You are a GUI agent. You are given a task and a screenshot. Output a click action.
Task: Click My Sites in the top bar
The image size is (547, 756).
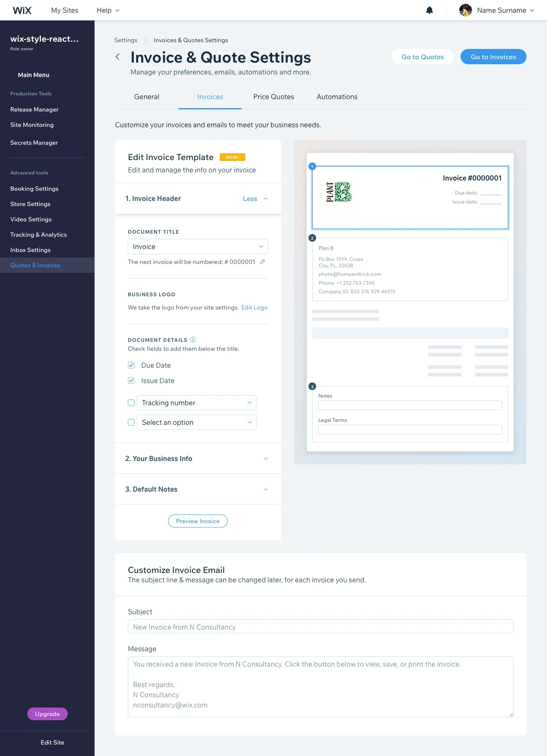coord(65,10)
